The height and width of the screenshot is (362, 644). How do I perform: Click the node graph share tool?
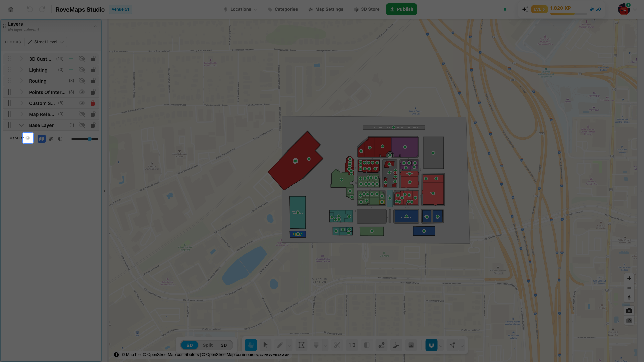pos(452,345)
